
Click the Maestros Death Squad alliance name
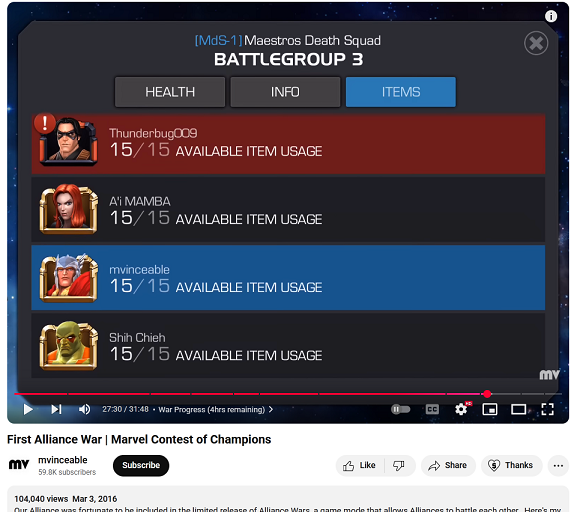tap(312, 40)
